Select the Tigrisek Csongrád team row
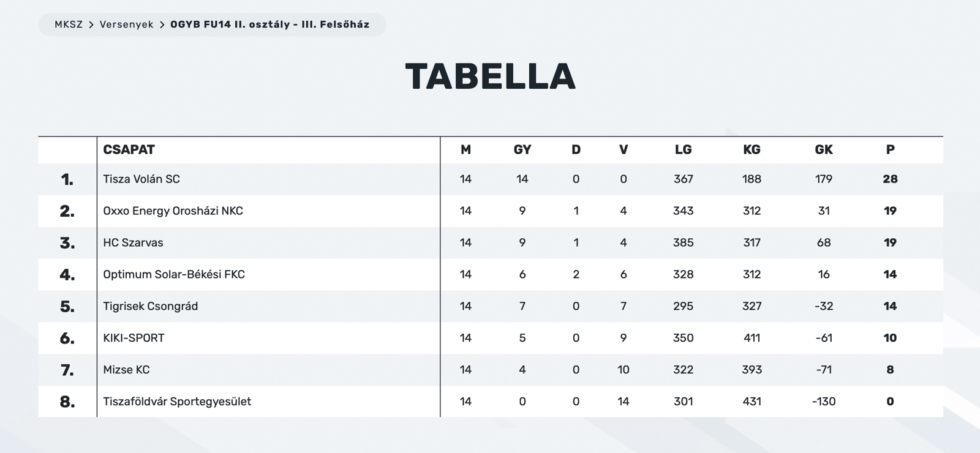Image resolution: width=980 pixels, height=453 pixels. (150, 307)
